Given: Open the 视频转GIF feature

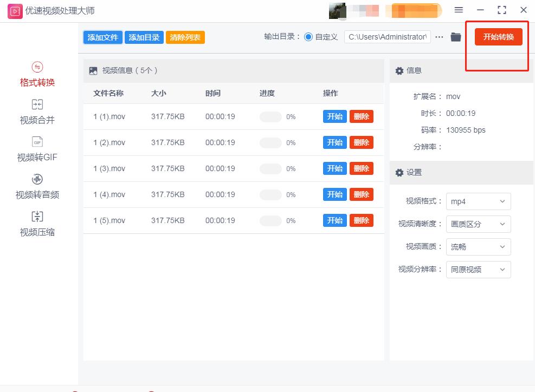Looking at the screenshot, I should [x=36, y=149].
